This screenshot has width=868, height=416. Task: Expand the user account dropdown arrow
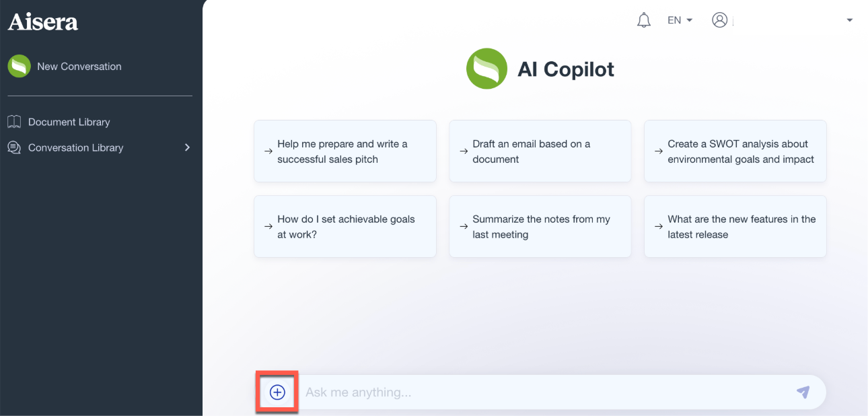click(849, 20)
